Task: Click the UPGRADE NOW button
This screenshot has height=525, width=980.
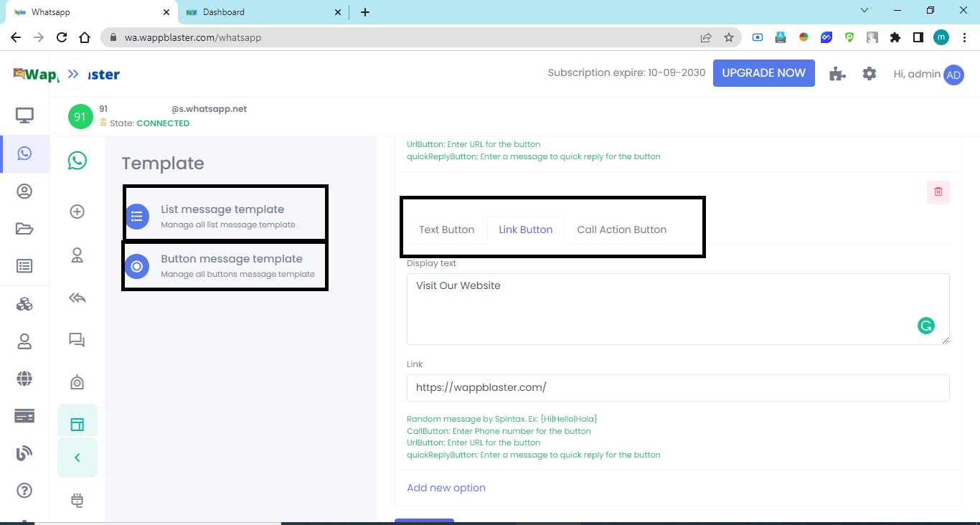Action: click(764, 73)
